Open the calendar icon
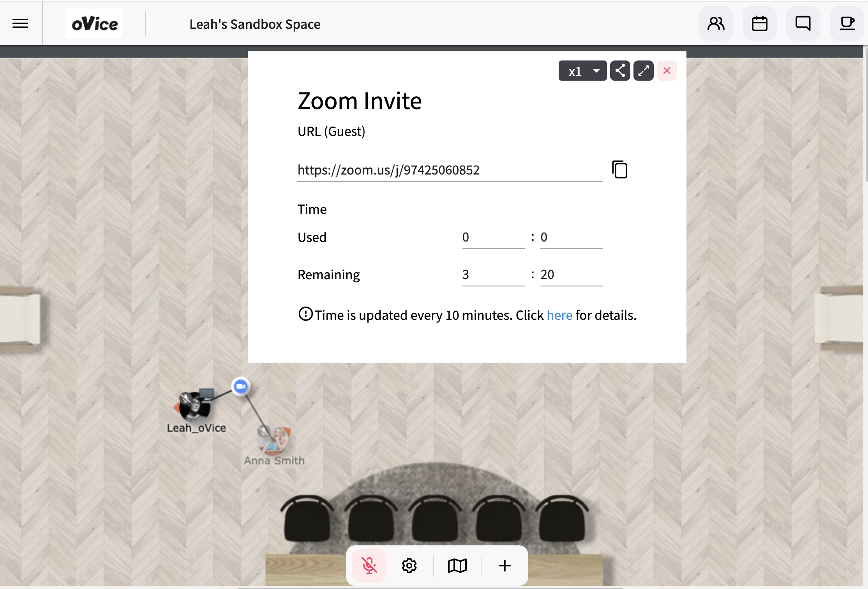The width and height of the screenshot is (868, 589). (759, 24)
